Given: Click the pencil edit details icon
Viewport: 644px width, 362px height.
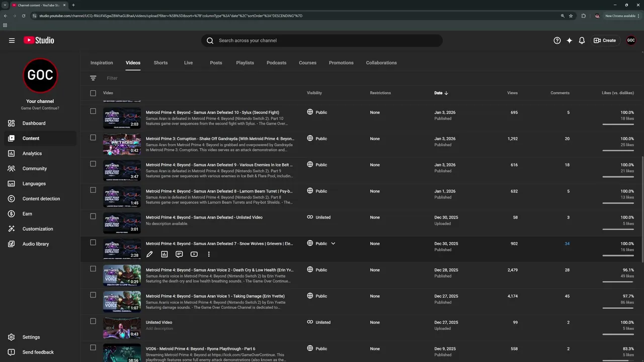Looking at the screenshot, I should point(149,254).
